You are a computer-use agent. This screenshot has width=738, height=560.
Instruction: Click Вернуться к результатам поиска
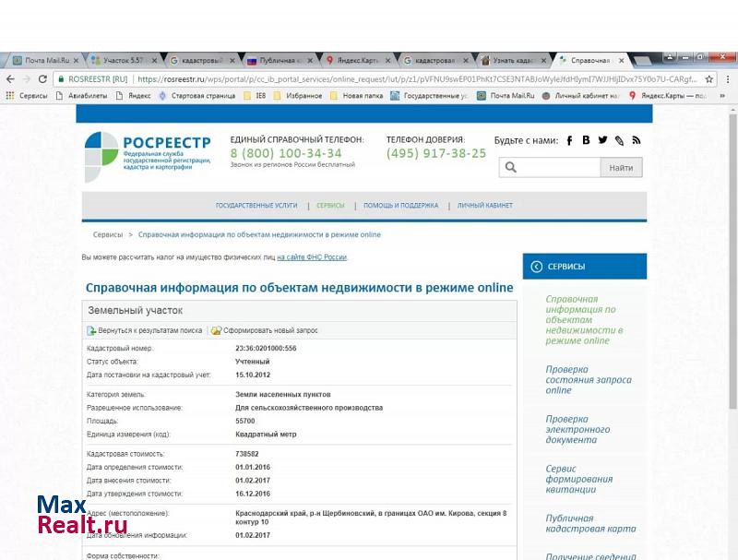[145, 330]
